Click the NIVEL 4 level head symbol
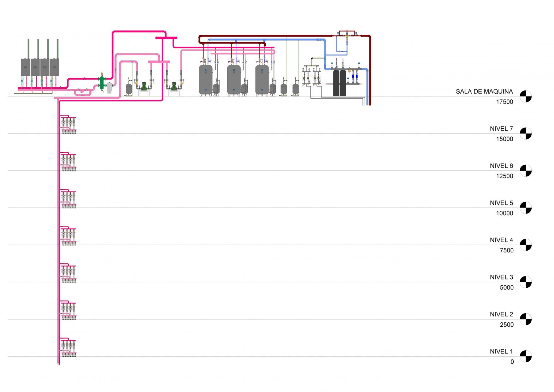 click(x=525, y=245)
